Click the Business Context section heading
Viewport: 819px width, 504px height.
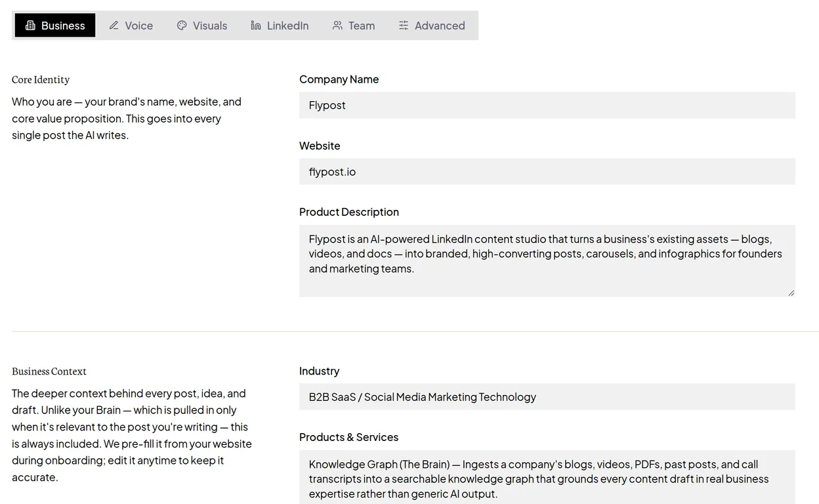point(49,371)
